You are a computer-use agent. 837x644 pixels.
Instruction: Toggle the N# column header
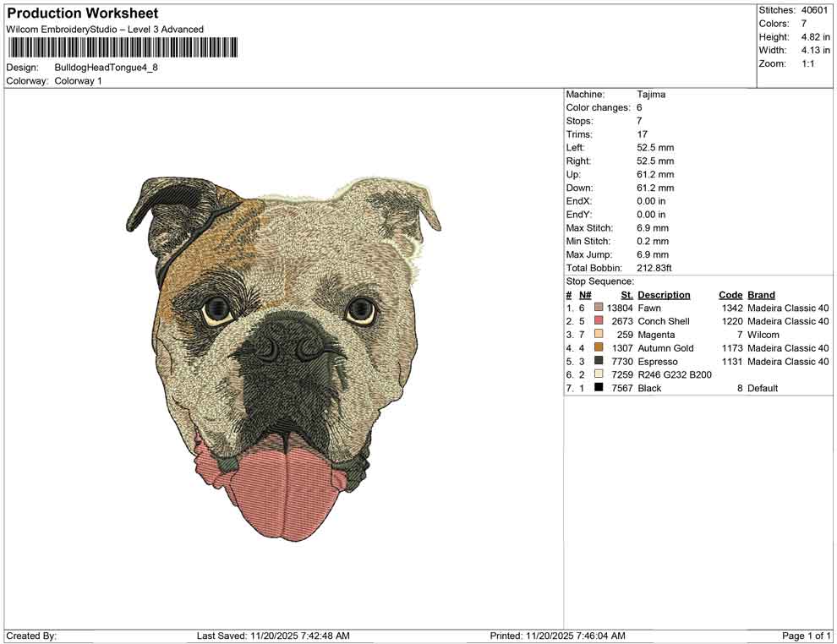[x=584, y=295]
